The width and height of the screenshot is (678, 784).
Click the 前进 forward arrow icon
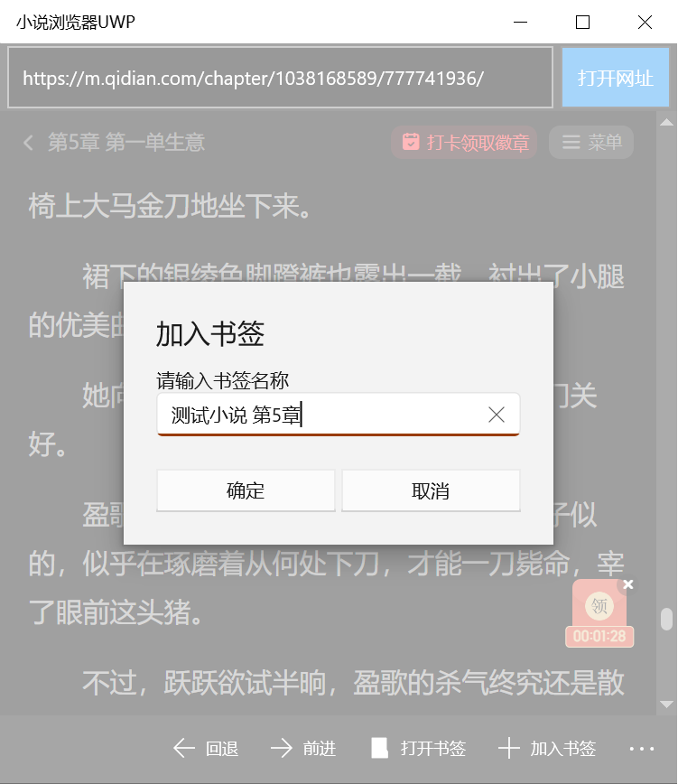282,749
